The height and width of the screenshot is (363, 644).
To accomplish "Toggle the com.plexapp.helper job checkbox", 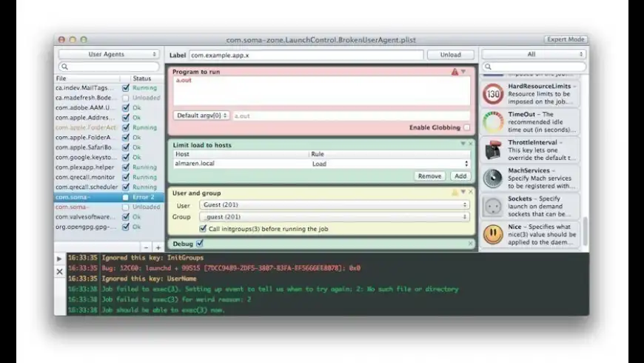I will pyautogui.click(x=126, y=167).
